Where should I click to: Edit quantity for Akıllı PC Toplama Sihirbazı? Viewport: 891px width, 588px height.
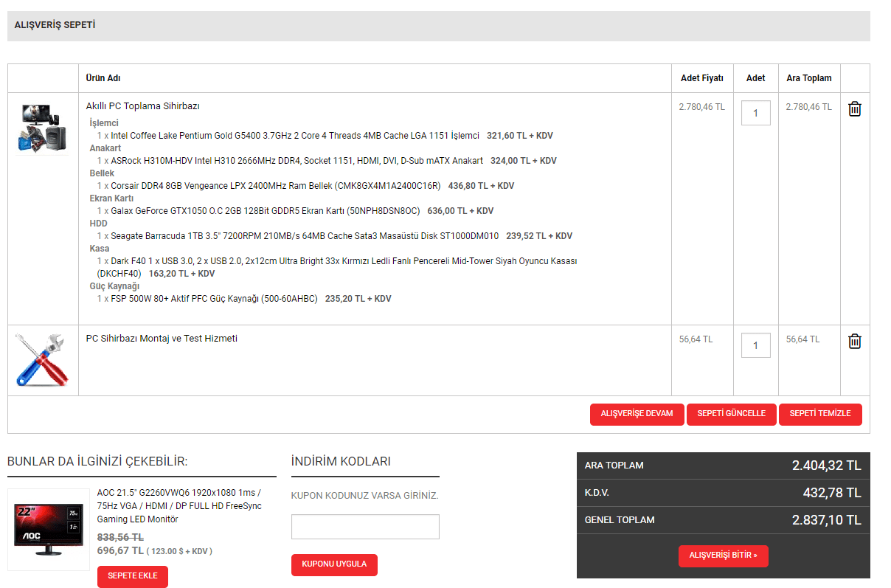pos(755,113)
